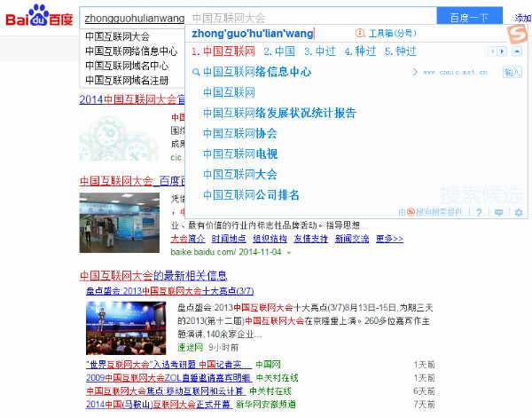Open the 时间地点 sublink
This screenshot has height=418, width=532.
click(x=229, y=239)
